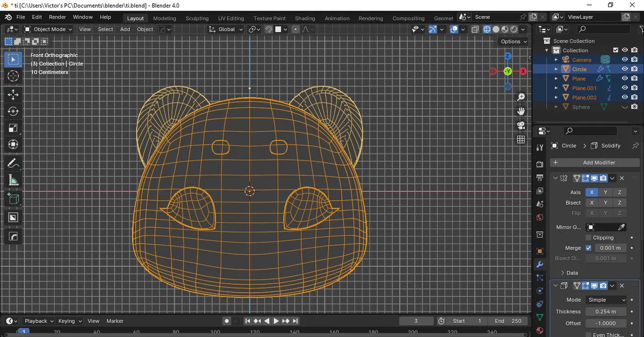Switch to rendered viewport shading
Screen dimensions: 644x337
(x=515, y=29)
